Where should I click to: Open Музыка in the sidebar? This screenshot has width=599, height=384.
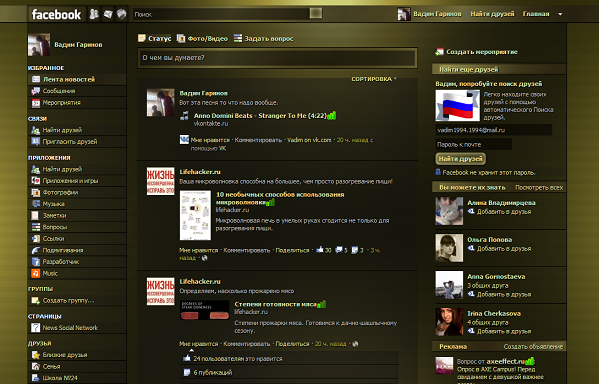[x=77, y=204]
